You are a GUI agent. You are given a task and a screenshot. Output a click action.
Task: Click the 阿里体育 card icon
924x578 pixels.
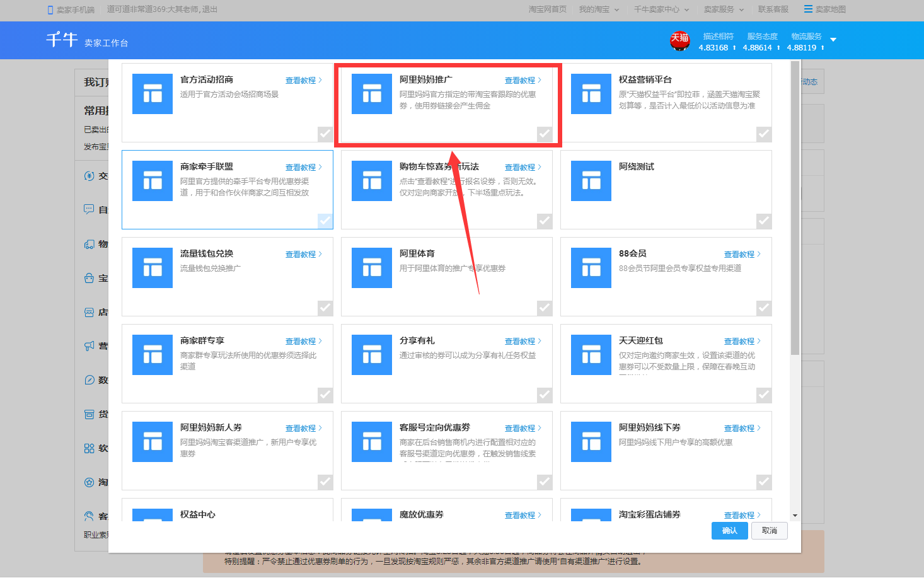click(372, 268)
